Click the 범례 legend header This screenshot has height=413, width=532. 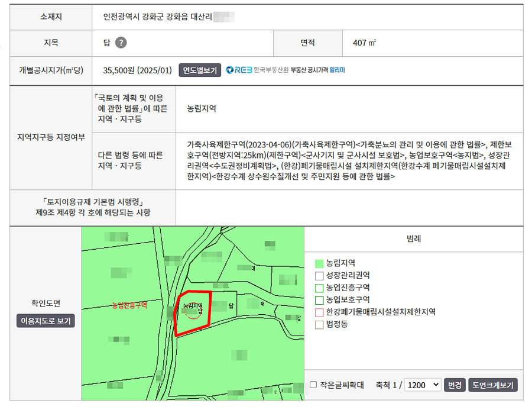(413, 239)
